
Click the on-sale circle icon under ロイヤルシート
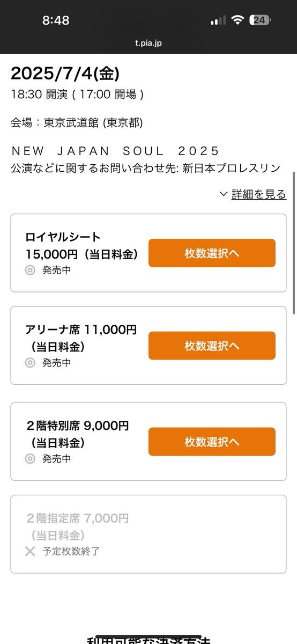point(30,270)
